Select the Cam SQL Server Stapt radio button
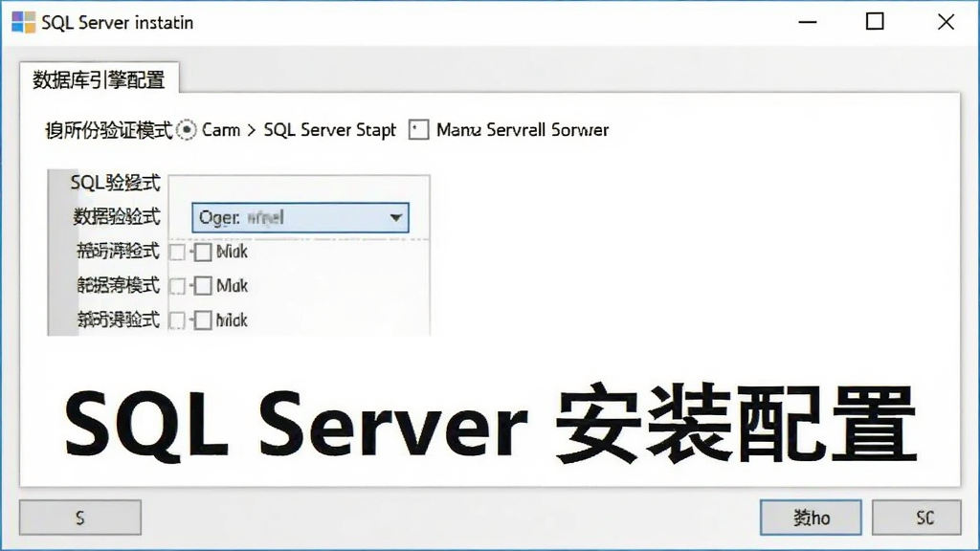The height and width of the screenshot is (551, 980). [x=187, y=130]
